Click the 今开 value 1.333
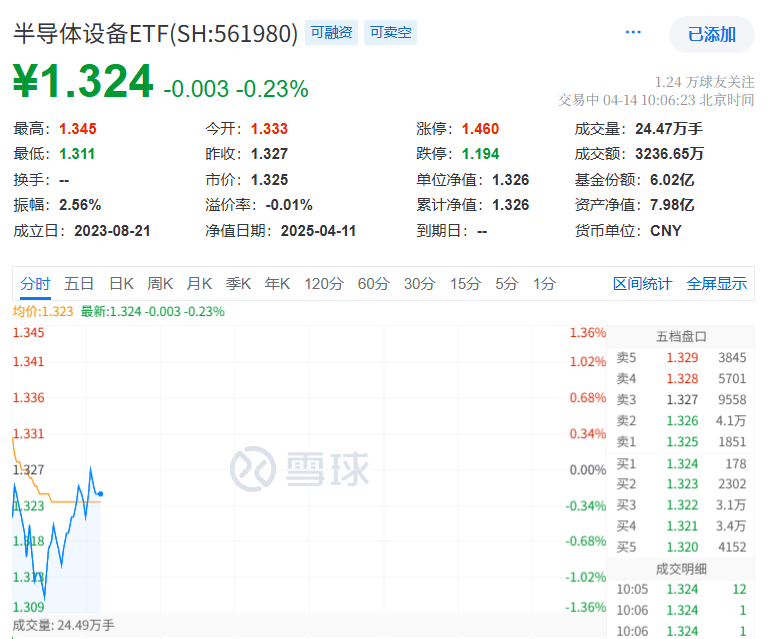The width and height of the screenshot is (779, 639). pyautogui.click(x=269, y=129)
